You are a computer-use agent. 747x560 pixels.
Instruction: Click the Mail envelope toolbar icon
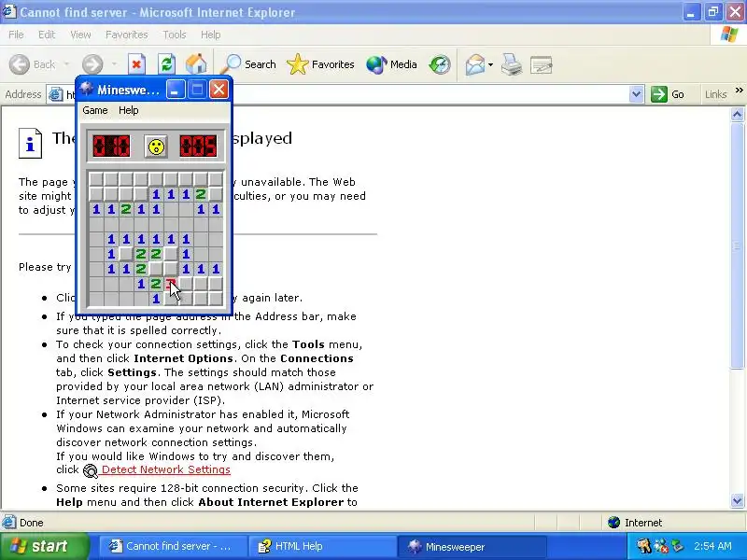click(475, 64)
